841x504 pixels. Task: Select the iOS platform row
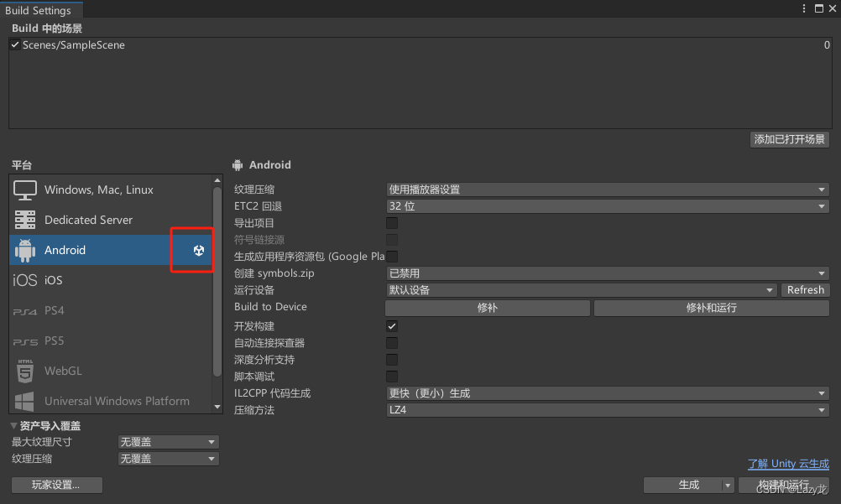[111, 280]
